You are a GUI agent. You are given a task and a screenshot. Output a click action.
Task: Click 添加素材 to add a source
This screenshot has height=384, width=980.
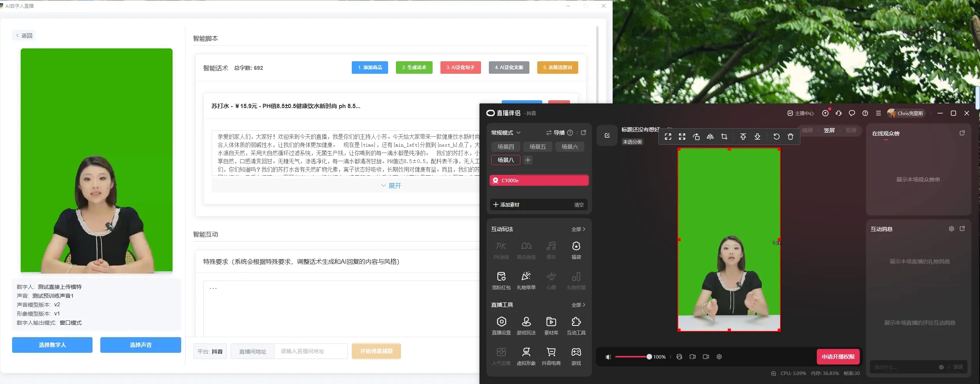[x=506, y=204]
